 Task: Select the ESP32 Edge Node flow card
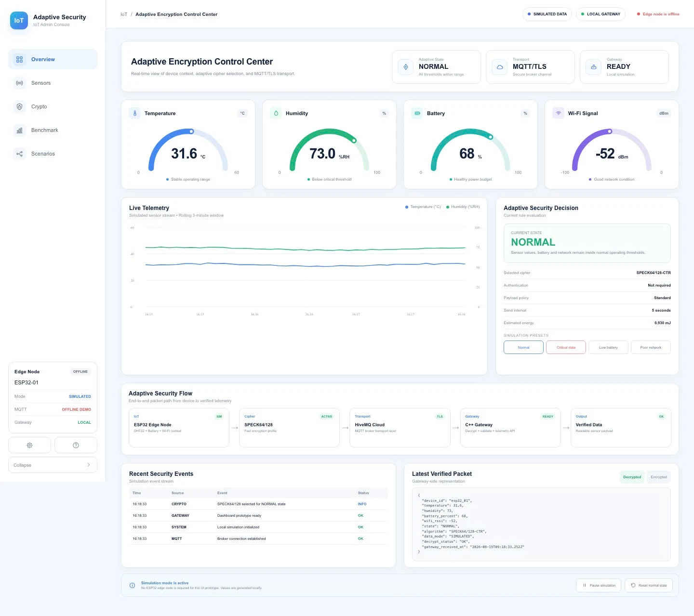point(179,428)
